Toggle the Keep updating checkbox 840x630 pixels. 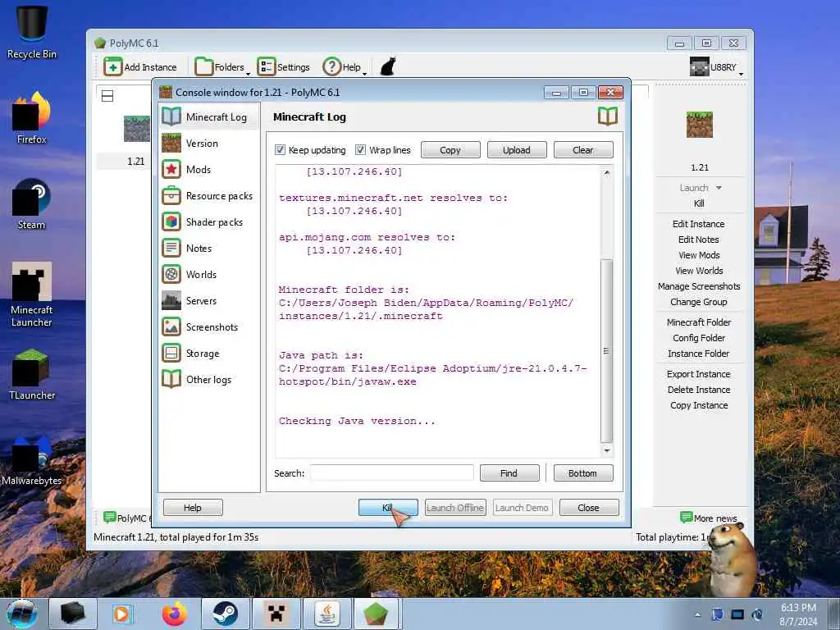pyautogui.click(x=280, y=150)
